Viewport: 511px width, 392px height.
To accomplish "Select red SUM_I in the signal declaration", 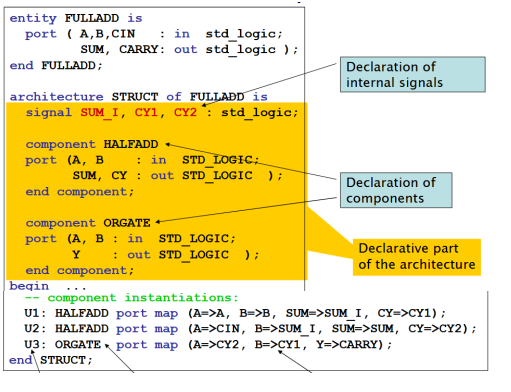I will (x=99, y=113).
